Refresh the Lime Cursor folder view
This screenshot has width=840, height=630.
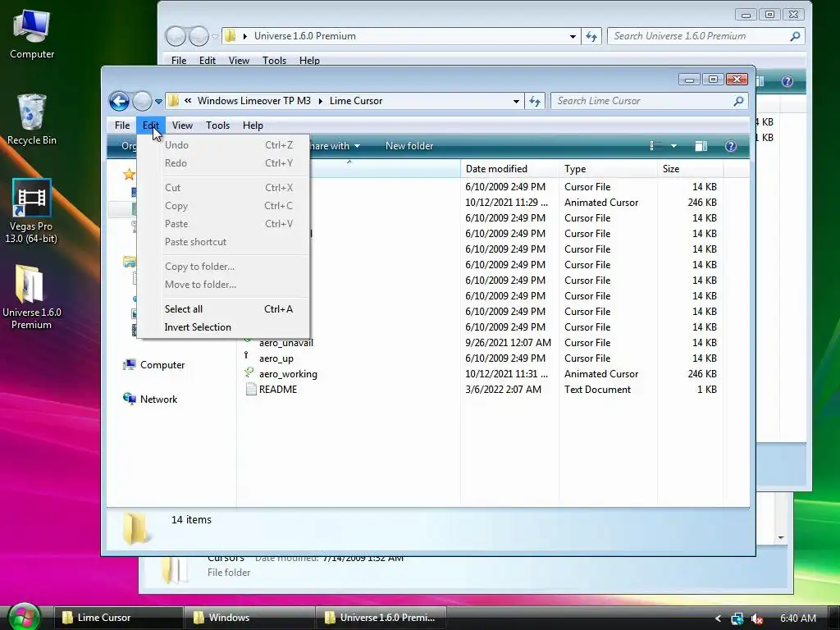click(x=535, y=101)
